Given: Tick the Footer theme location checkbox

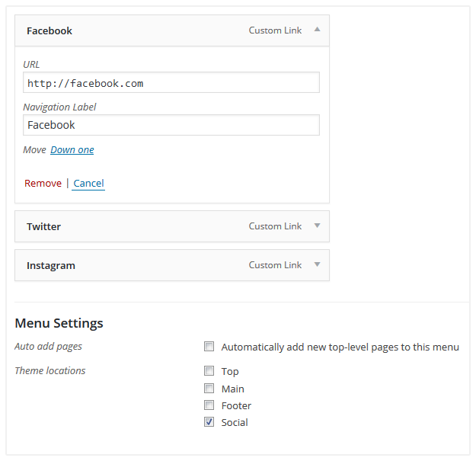Looking at the screenshot, I should point(209,405).
